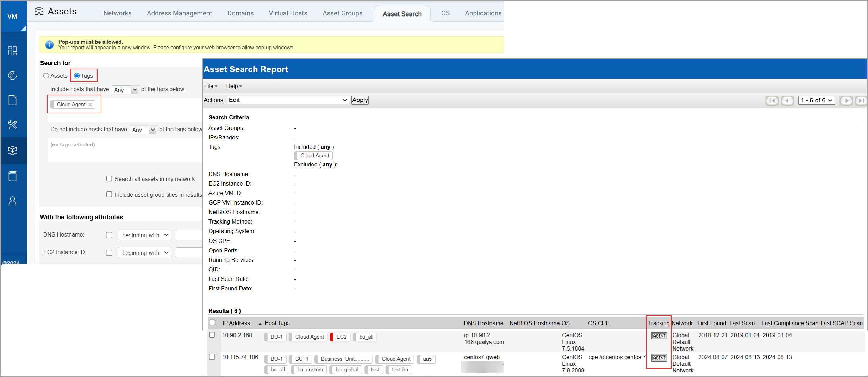Viewport: 868px width, 377px height.
Task: Check the select-all box in results header
Action: (212, 322)
